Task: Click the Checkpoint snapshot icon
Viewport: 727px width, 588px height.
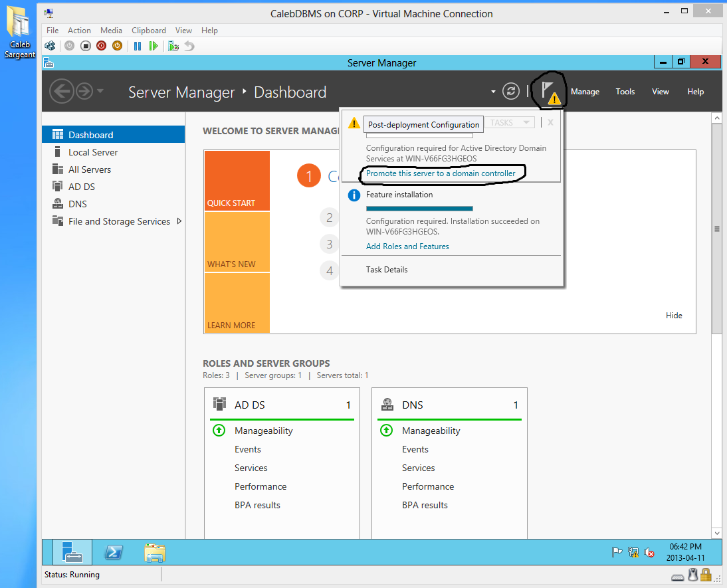Action: 173,46
